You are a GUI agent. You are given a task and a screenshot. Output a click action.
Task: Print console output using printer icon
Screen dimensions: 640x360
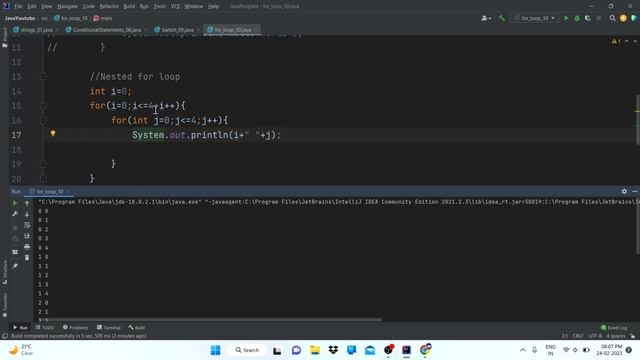(27, 247)
